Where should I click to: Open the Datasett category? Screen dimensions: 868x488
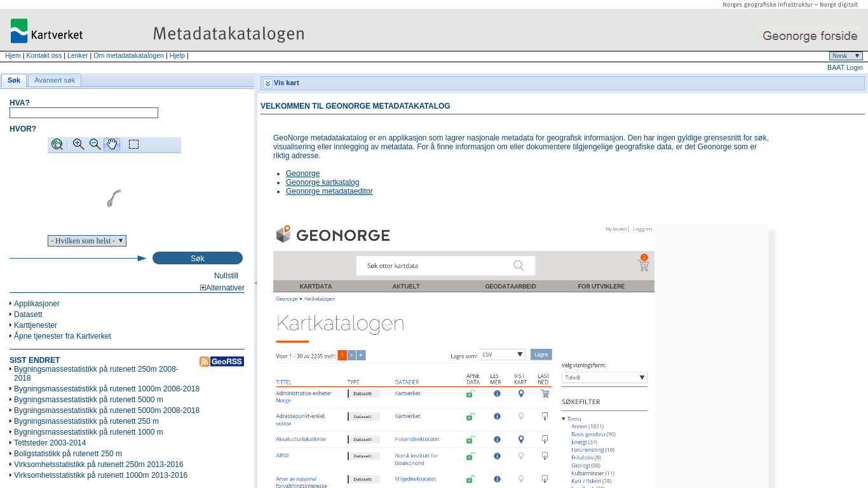pos(28,315)
